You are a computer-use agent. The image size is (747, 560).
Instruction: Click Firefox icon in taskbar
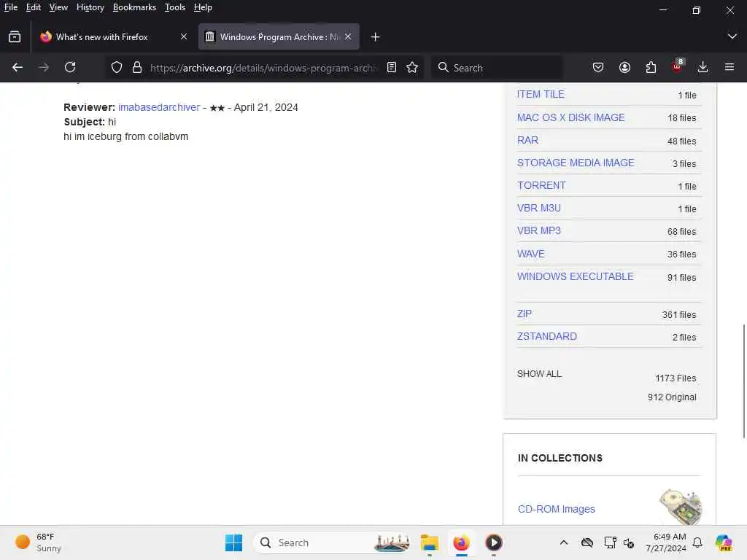461,542
